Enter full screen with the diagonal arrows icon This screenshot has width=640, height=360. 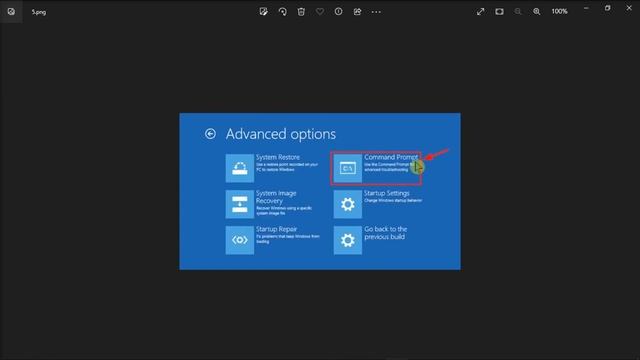click(480, 11)
